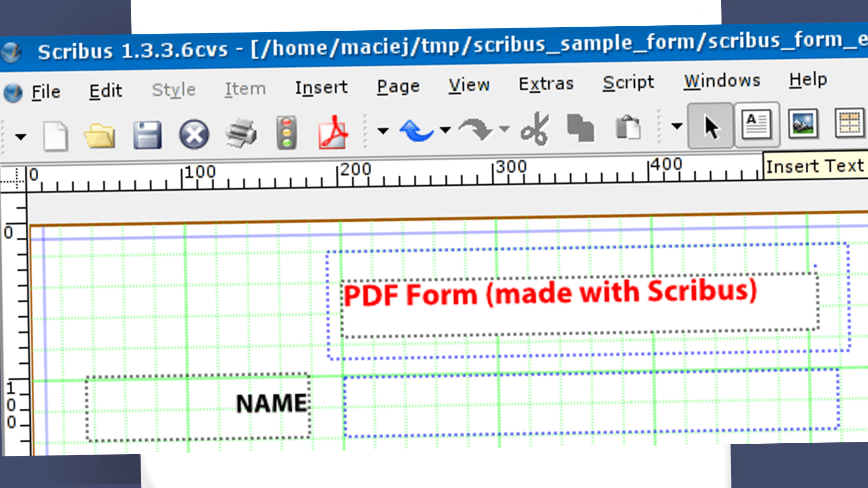Export as PDF with Acrobat icon
The height and width of the screenshot is (488, 868).
[x=333, y=132]
